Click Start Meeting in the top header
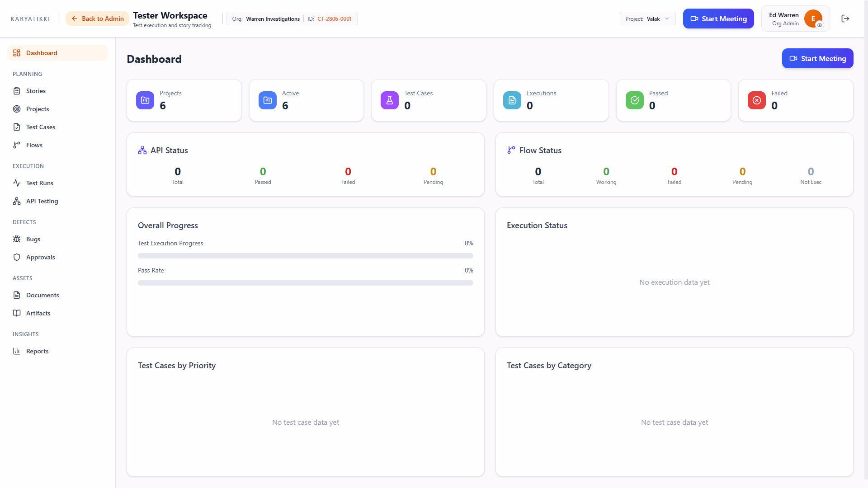This screenshot has height=488, width=868. pyautogui.click(x=718, y=19)
